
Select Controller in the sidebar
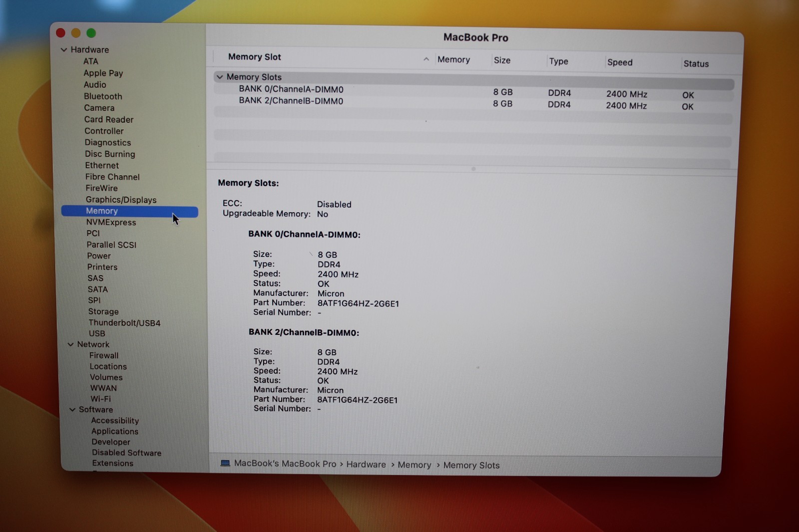pos(104,131)
